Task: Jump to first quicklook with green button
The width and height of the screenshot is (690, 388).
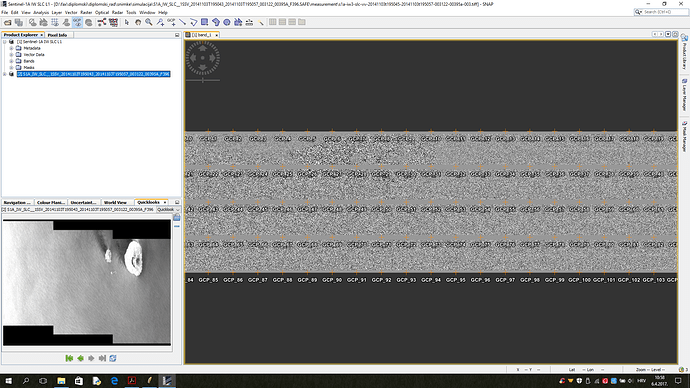Action: [x=69, y=358]
